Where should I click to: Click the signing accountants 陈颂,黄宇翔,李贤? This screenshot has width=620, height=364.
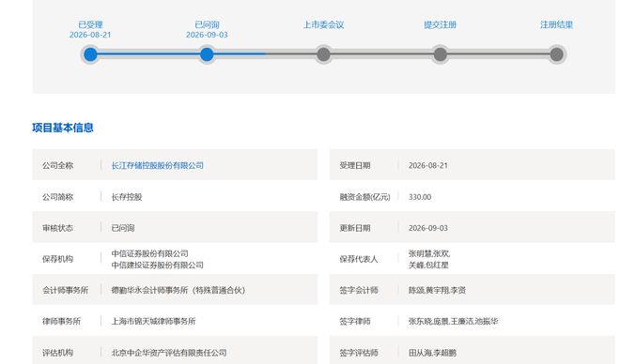[x=437, y=290]
